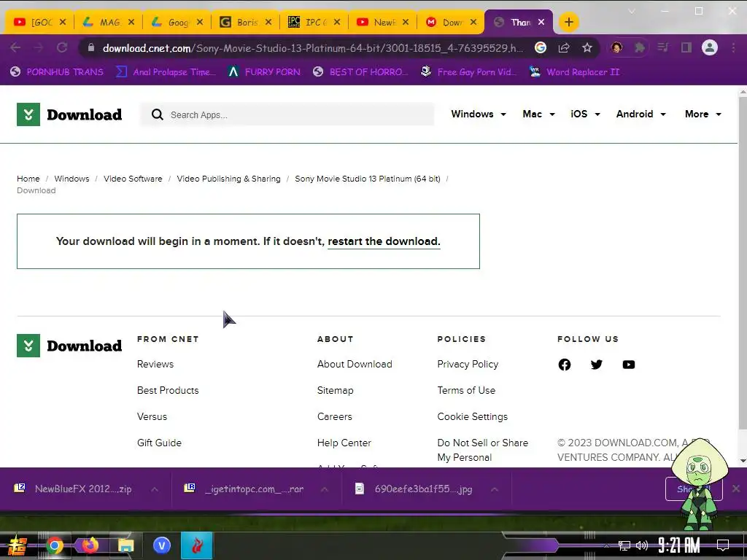Image resolution: width=747 pixels, height=560 pixels.
Task: Open the Video Publishing & Sharing breadcrumb
Action: point(228,179)
